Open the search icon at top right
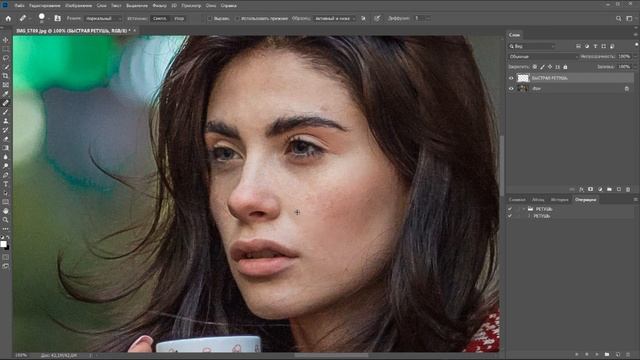This screenshot has width=640, height=360. coord(618,18)
